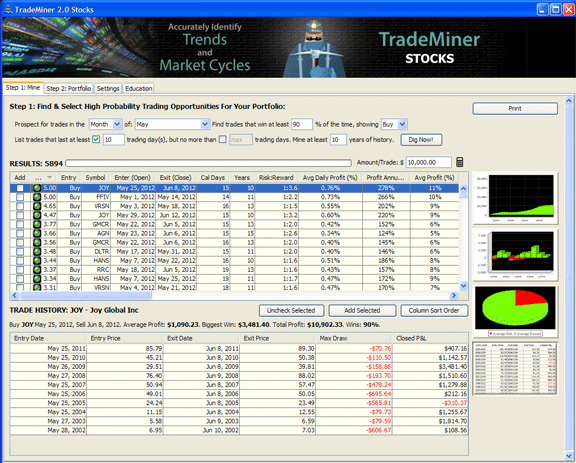The width and height of the screenshot is (576, 463).
Task: Select the May 28, 2002 trade history row
Action: coord(239,430)
